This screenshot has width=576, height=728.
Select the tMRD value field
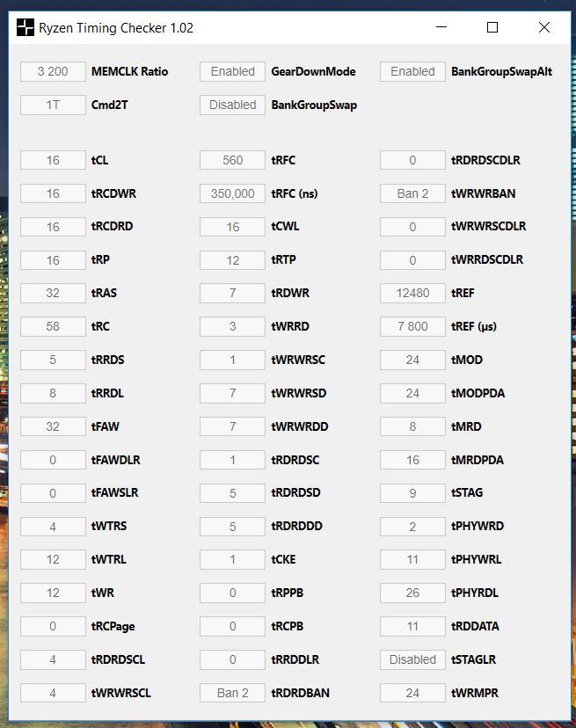point(412,426)
